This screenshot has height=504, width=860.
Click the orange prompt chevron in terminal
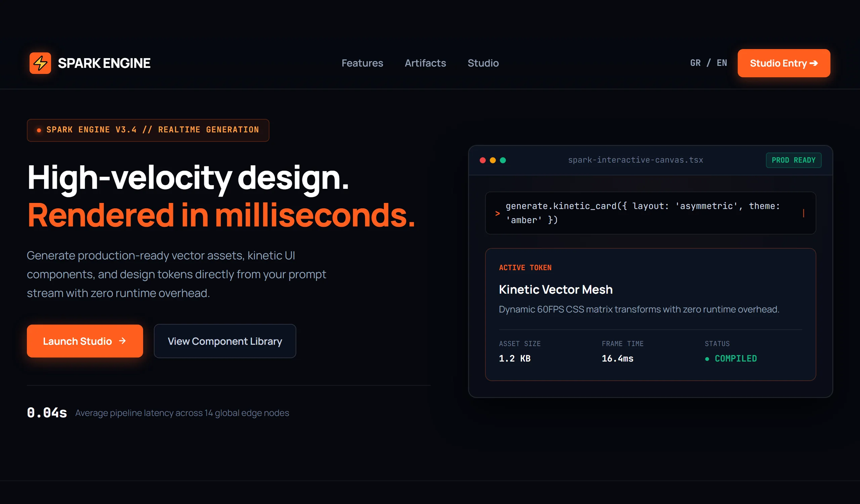coord(498,213)
